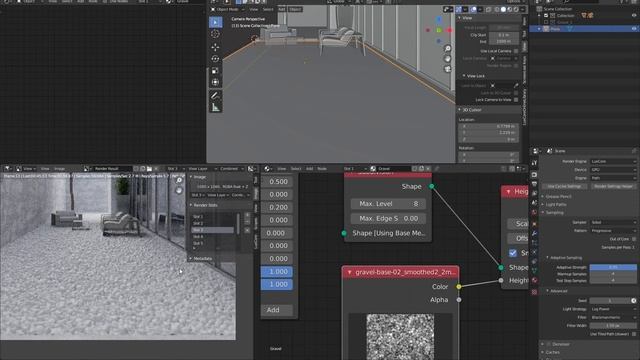This screenshot has width=640, height=360.
Task: Toggle Use Local Camera checkbox
Action: [x=516, y=51]
